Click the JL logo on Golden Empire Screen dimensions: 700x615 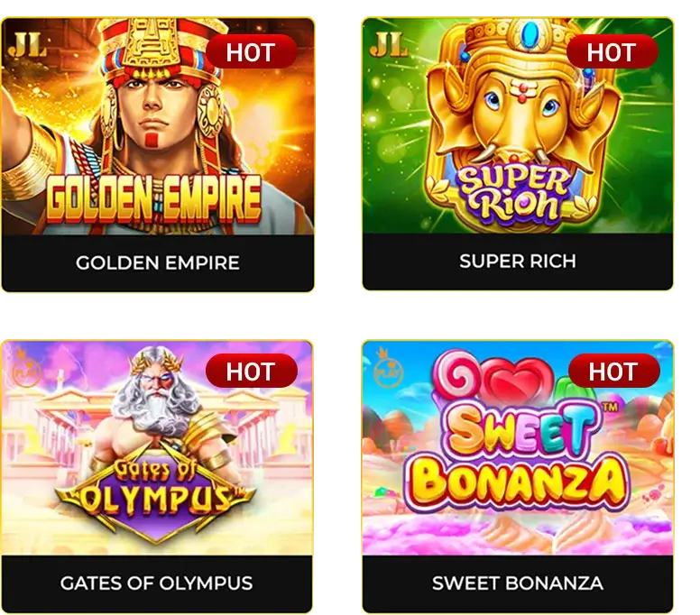pos(27,45)
